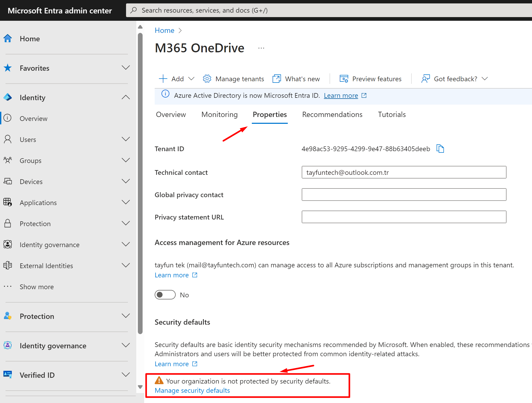Viewport: 532px width, 403px height.
Task: Click the search magnifier icon
Action: pyautogui.click(x=134, y=10)
